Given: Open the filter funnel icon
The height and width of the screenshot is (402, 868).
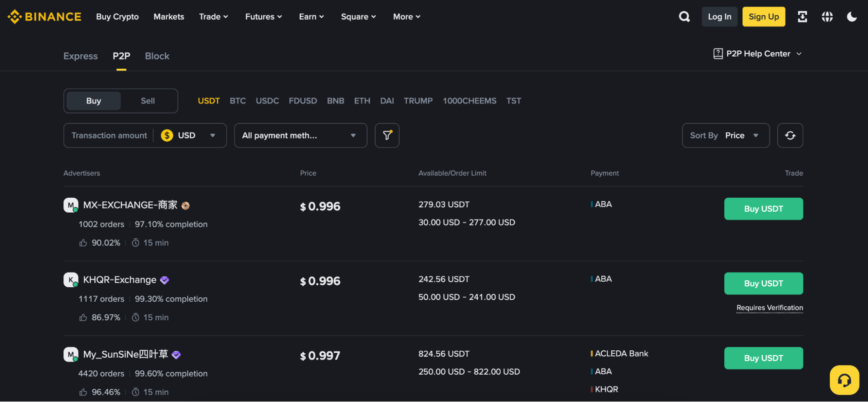Looking at the screenshot, I should [x=387, y=136].
